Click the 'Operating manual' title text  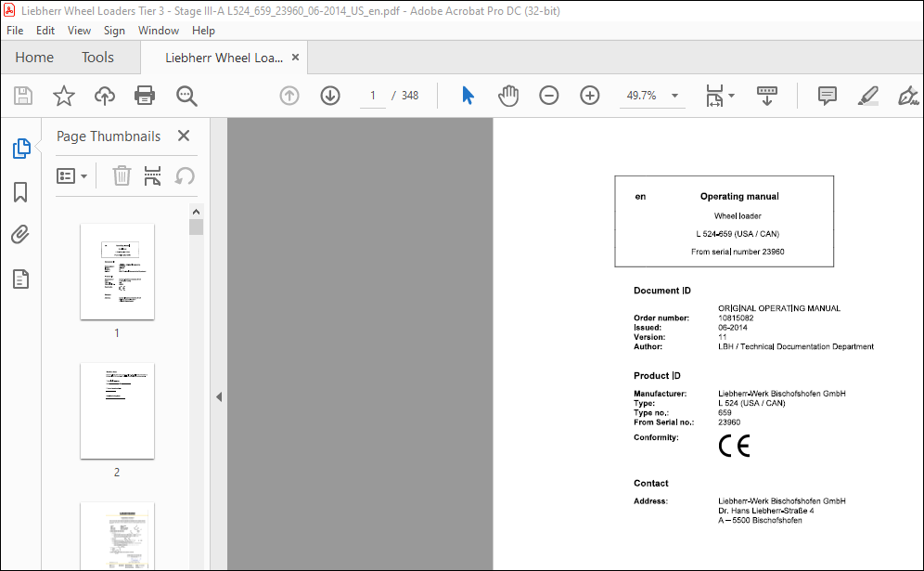coord(739,197)
